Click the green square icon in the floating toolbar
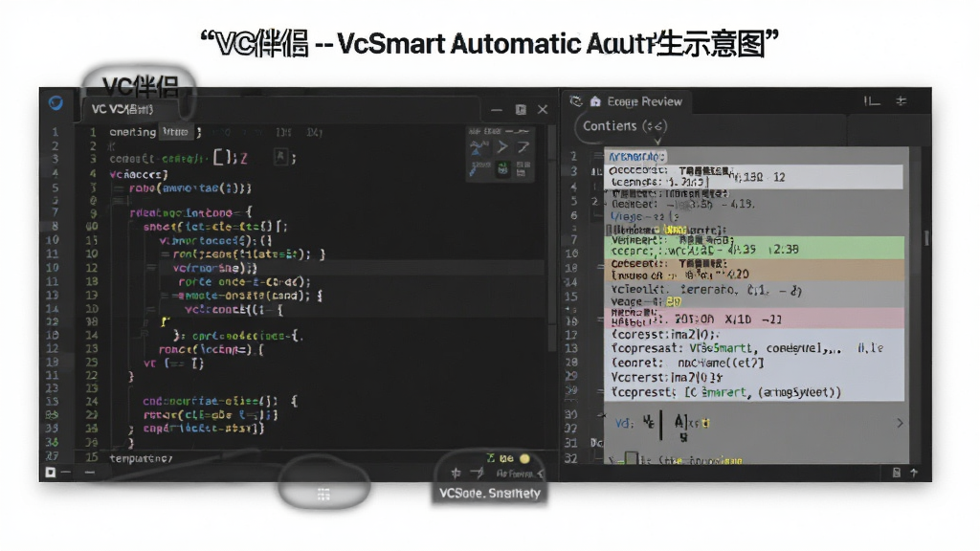This screenshot has width=980, height=551. point(501,168)
